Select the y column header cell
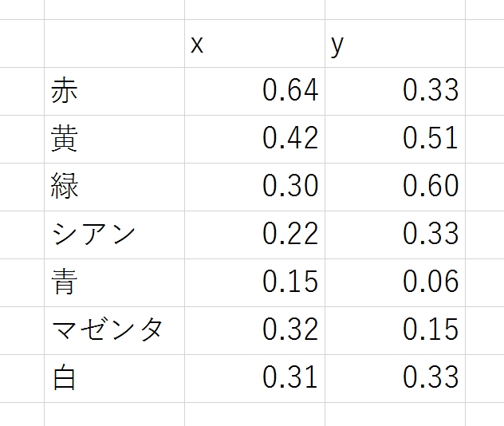This screenshot has height=426, width=504. pyautogui.click(x=395, y=44)
